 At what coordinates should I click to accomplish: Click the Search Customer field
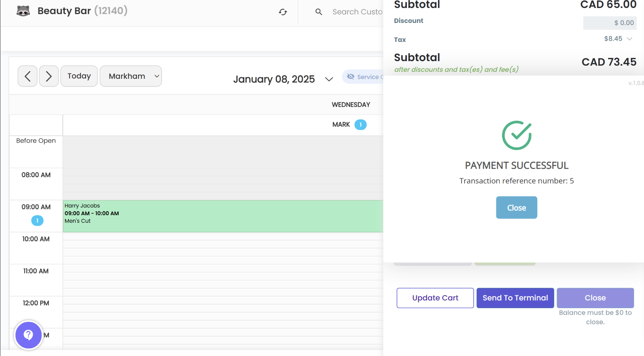[357, 12]
